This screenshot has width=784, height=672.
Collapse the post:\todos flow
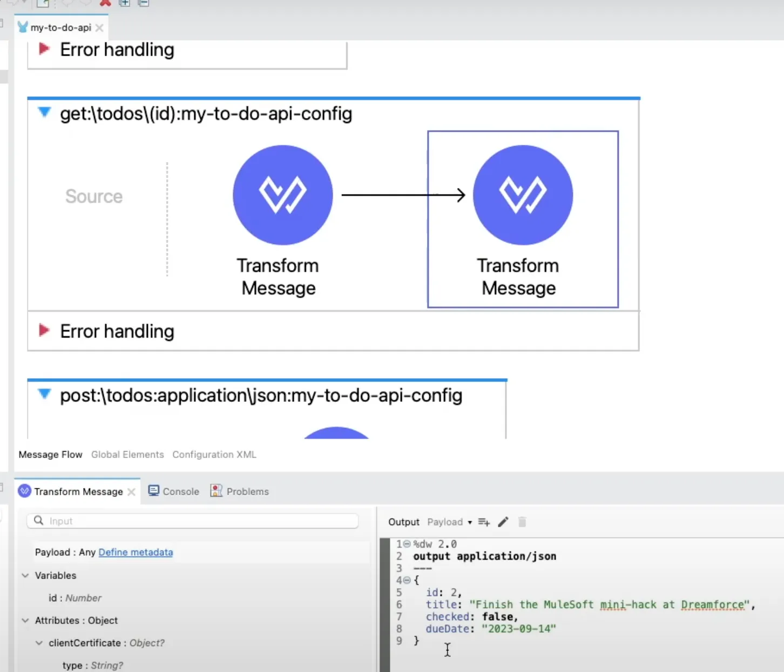[x=44, y=394]
